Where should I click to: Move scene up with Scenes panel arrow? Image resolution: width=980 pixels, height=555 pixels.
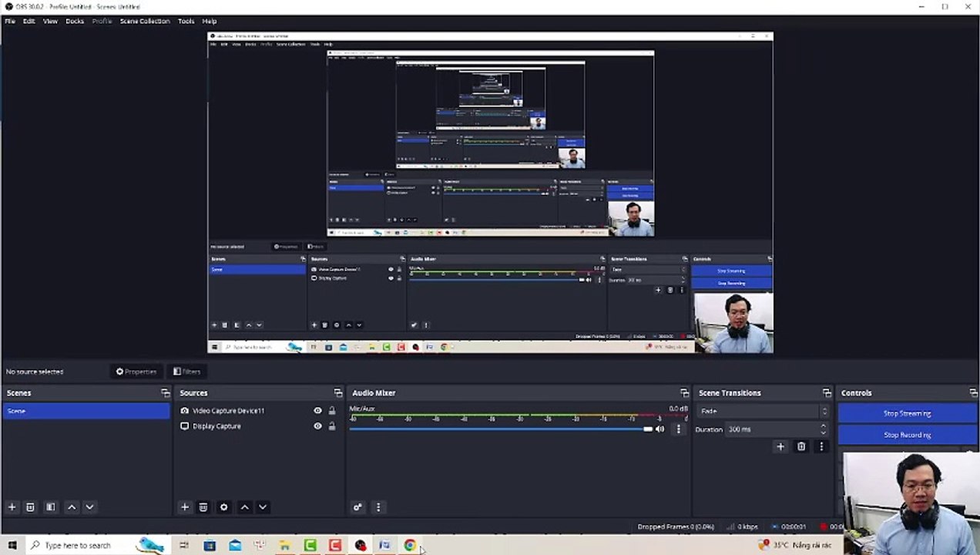[72, 507]
